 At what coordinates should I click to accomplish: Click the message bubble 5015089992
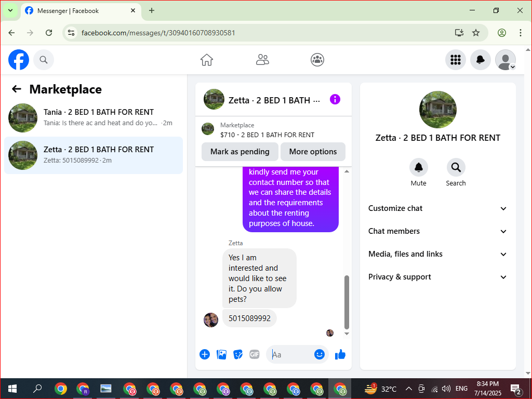pyautogui.click(x=249, y=318)
